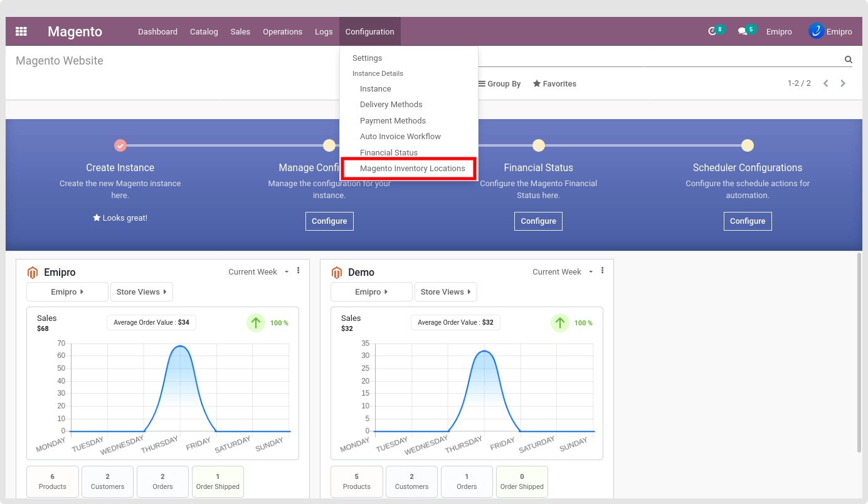This screenshot has width=868, height=504.
Task: Click the vertical page scrollbar
Action: pos(859,352)
